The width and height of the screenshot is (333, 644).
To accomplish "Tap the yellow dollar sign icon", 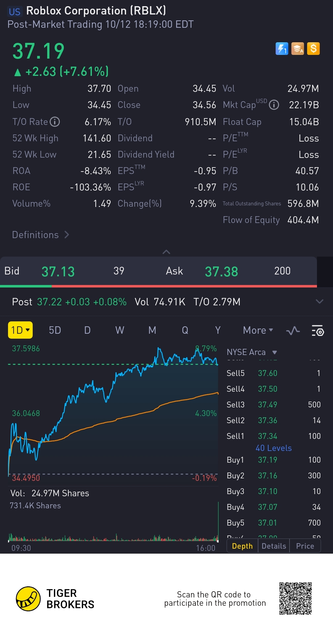I will (x=313, y=49).
